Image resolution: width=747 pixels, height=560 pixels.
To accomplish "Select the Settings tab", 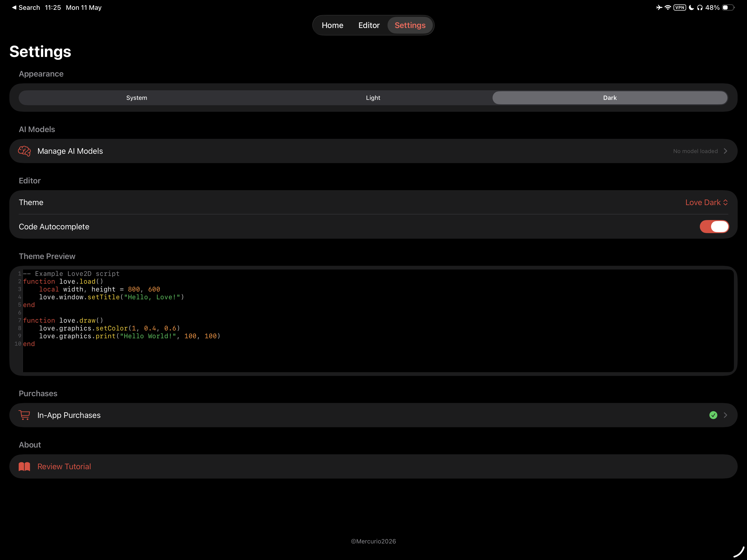I will pos(410,25).
